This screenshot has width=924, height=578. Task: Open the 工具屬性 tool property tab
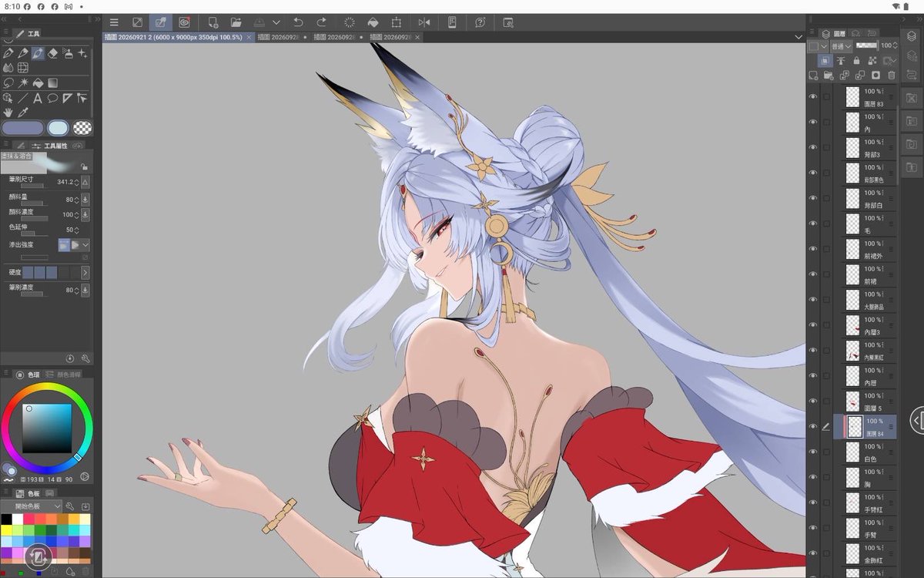tap(51, 146)
